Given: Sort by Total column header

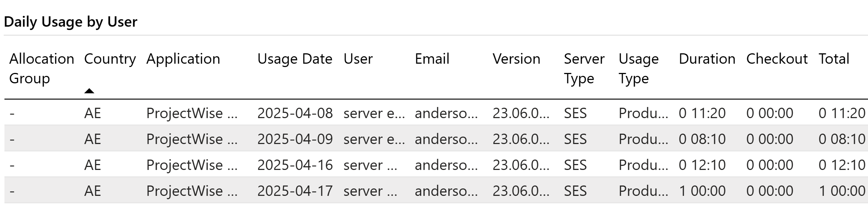Looking at the screenshot, I should (834, 59).
